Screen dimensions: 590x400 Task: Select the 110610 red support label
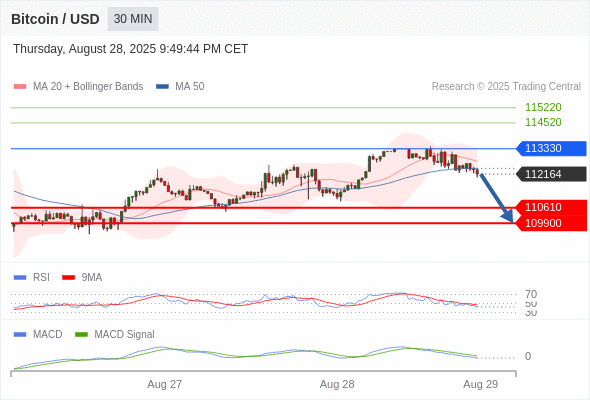551,207
